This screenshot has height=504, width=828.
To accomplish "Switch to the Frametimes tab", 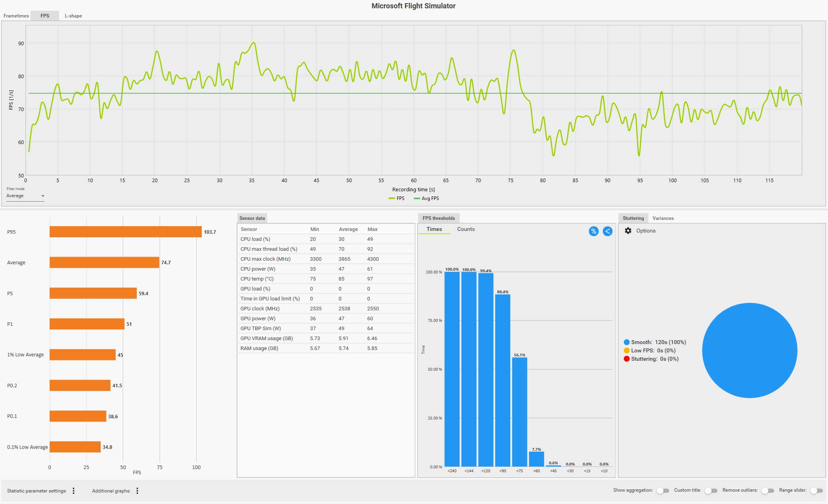I will tap(16, 16).
